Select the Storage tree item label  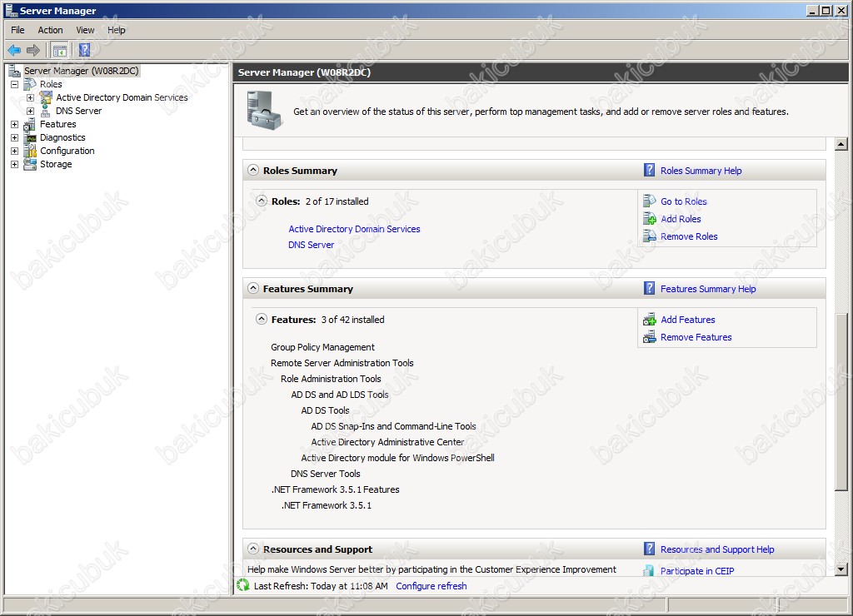tap(56, 164)
